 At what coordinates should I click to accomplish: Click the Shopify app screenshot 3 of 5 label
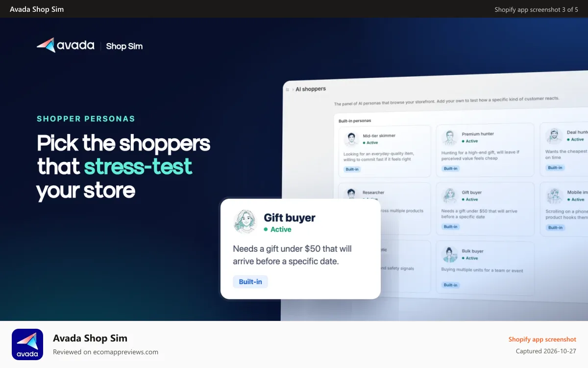pyautogui.click(x=537, y=9)
